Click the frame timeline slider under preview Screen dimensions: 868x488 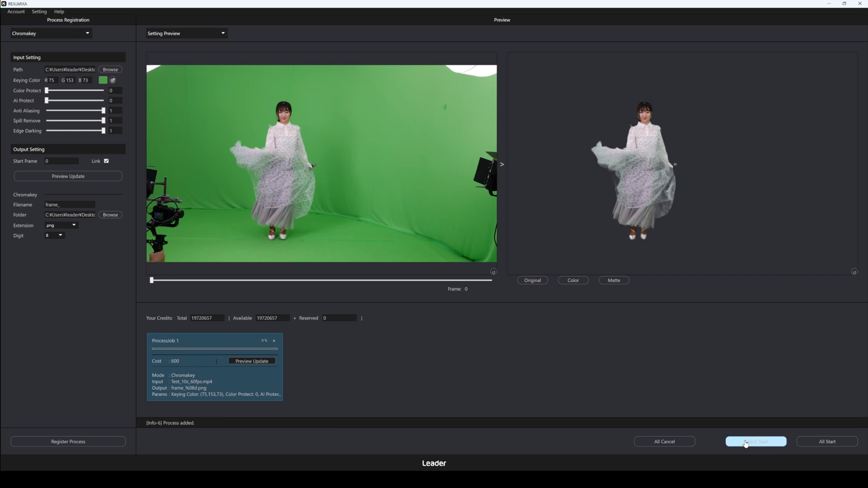(x=321, y=280)
